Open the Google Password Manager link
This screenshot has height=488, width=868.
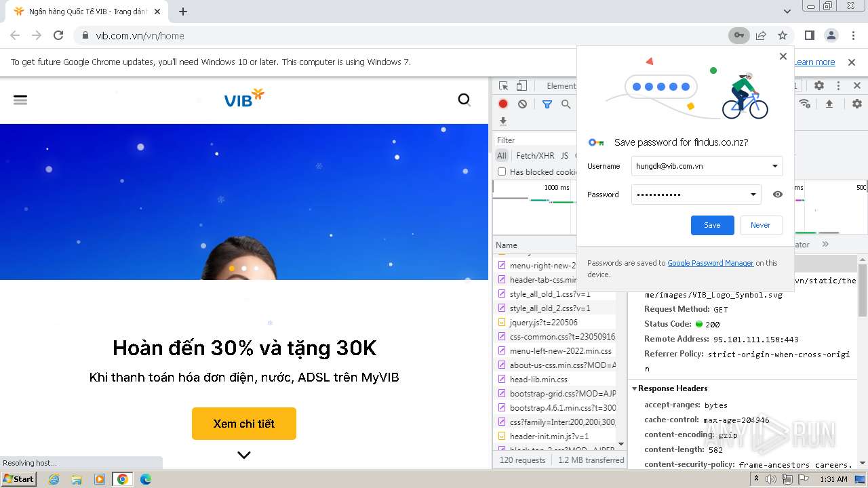coord(711,263)
